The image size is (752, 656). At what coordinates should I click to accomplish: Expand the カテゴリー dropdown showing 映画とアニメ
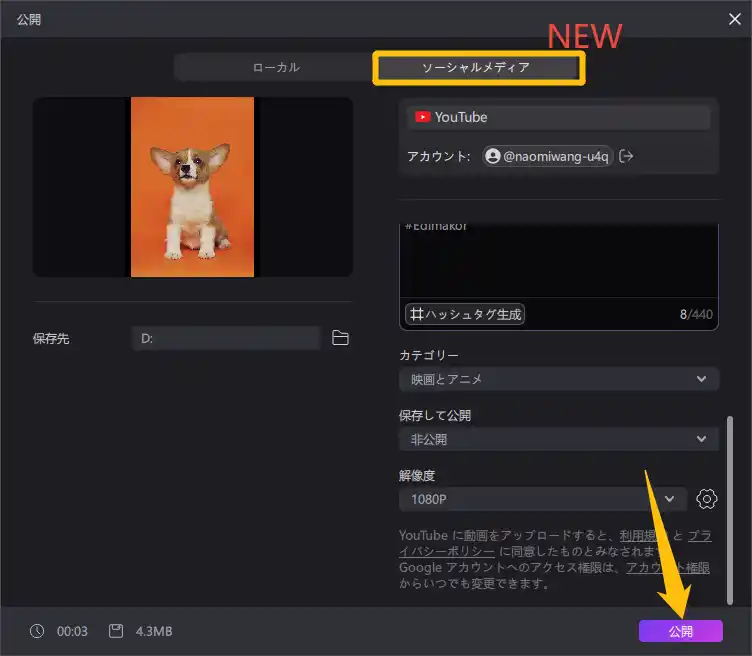(x=559, y=379)
